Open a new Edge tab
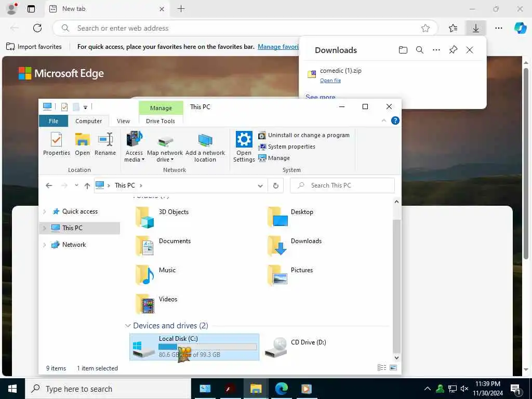Image resolution: width=532 pixels, height=399 pixels. (181, 9)
